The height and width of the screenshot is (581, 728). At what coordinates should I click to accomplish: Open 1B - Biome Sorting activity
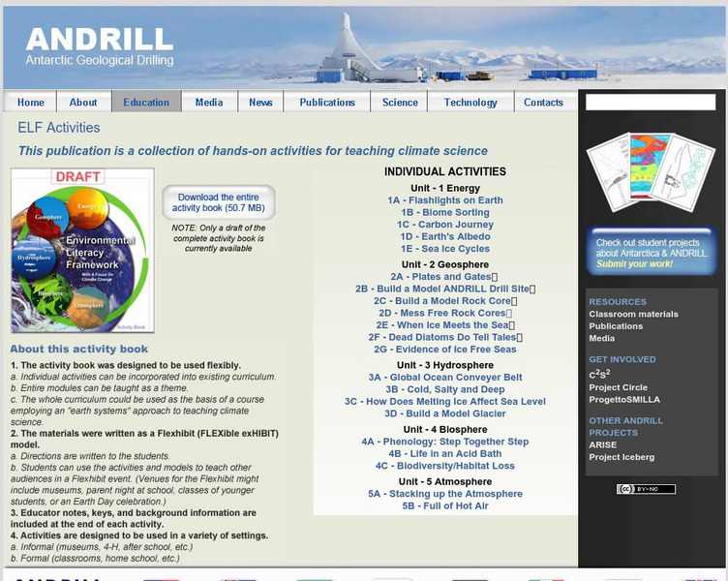[x=445, y=212]
